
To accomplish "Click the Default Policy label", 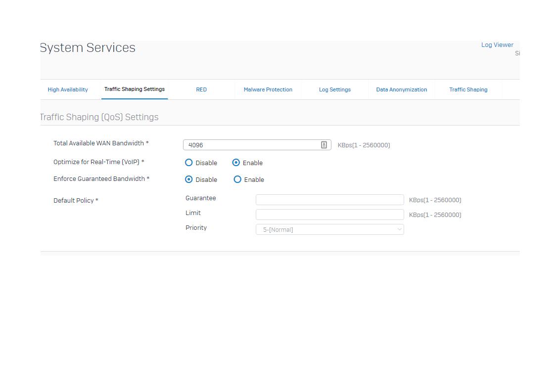I will pos(76,200).
